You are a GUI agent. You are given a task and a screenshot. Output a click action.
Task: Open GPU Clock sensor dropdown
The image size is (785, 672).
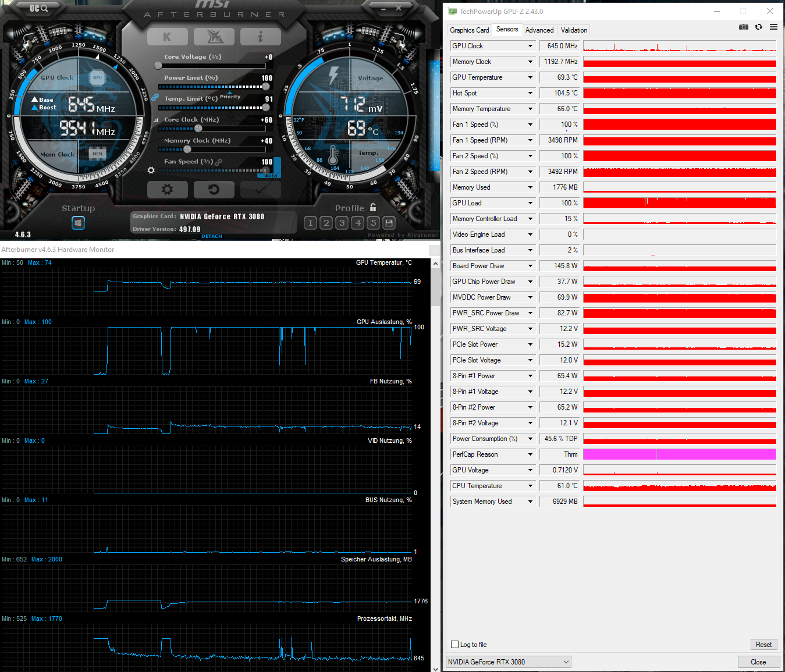click(x=530, y=46)
